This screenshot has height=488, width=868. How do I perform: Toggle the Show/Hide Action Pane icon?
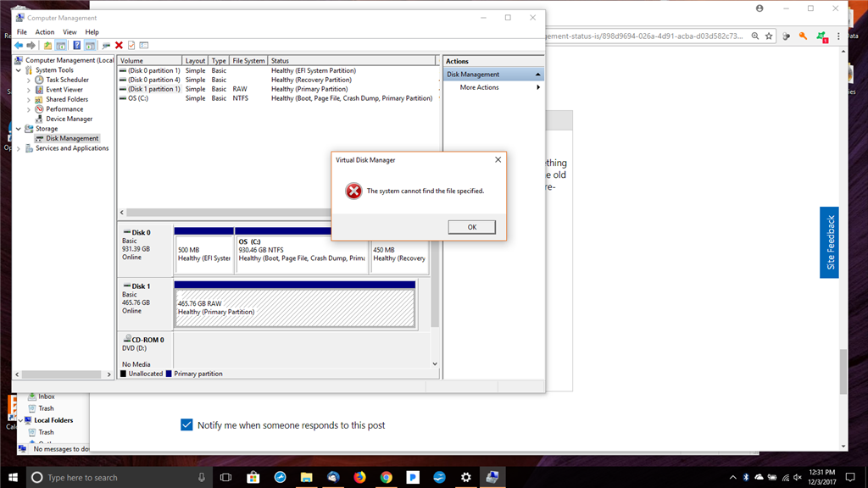pyautogui.click(x=89, y=44)
